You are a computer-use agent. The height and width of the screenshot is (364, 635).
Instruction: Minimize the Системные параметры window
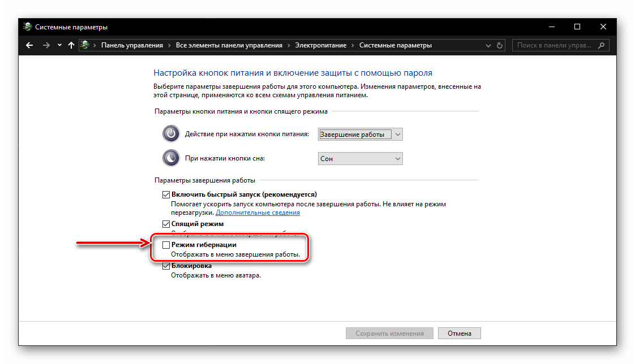[x=552, y=27]
